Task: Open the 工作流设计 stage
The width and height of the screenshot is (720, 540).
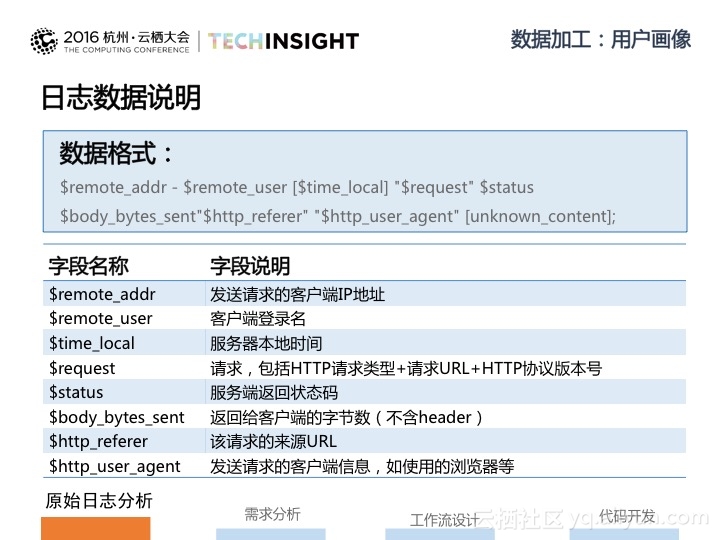Action: pos(444,520)
